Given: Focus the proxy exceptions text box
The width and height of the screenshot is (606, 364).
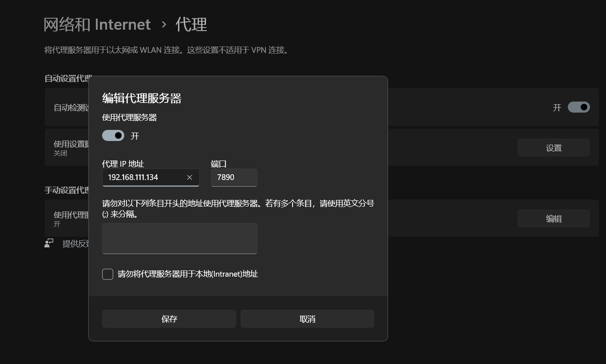Looking at the screenshot, I should tap(180, 239).
